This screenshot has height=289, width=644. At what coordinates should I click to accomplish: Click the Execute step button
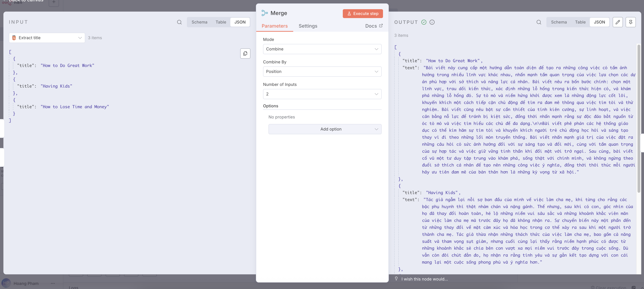tap(363, 13)
